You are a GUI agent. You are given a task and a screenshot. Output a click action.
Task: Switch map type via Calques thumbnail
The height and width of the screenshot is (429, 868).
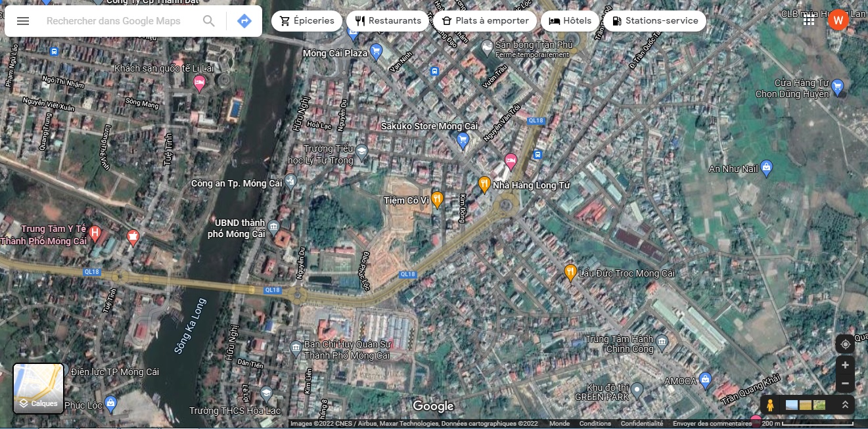click(x=39, y=388)
